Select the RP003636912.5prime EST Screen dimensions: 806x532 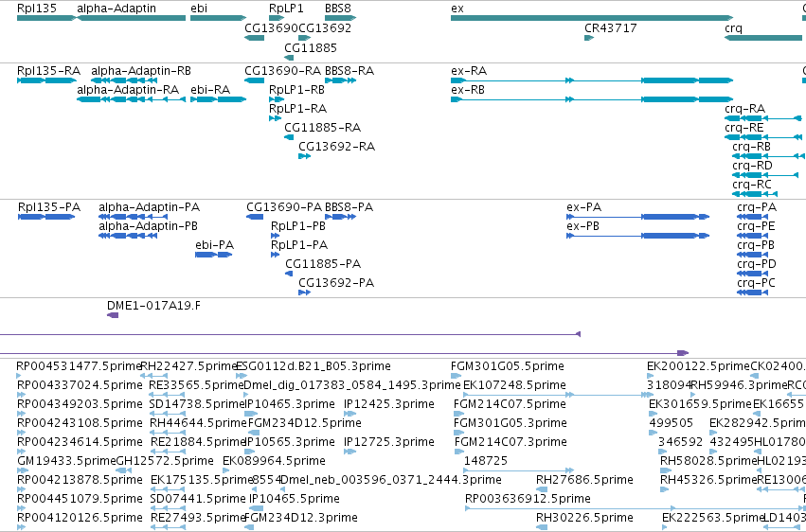tap(635, 509)
